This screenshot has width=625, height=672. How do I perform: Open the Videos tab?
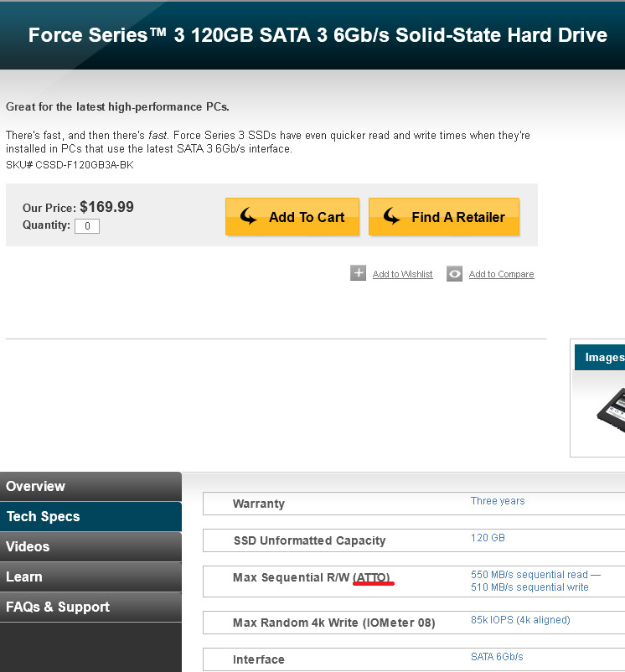90,546
